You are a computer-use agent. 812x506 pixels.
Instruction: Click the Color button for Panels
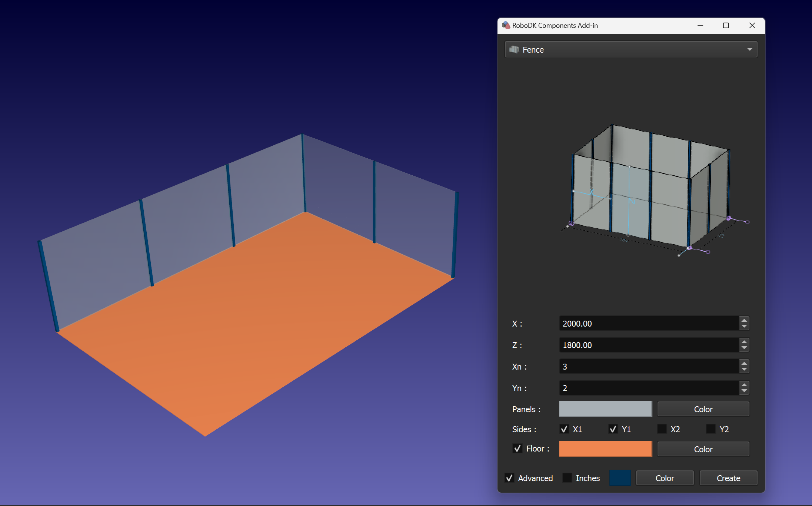point(703,409)
